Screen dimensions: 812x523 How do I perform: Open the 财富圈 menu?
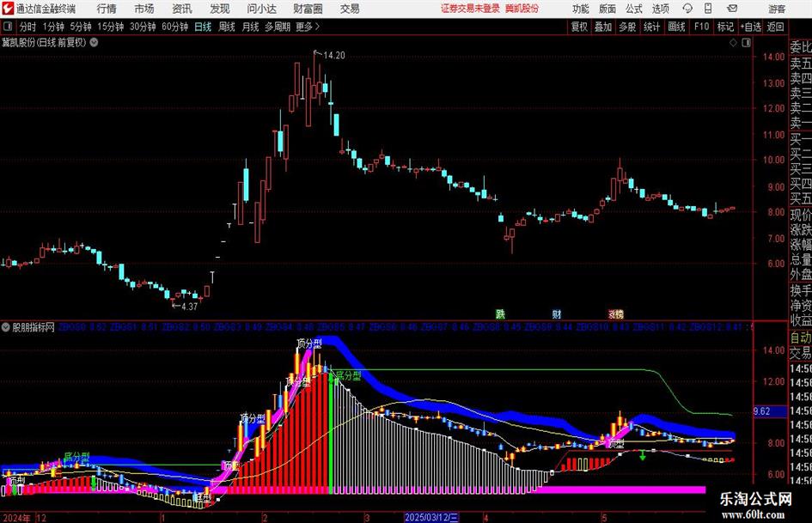(x=308, y=9)
